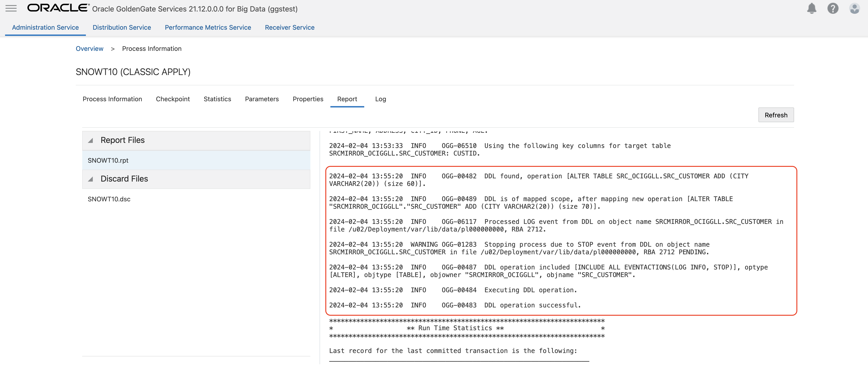Click the help question mark icon
Image resolution: width=868 pixels, height=376 pixels.
pyautogui.click(x=833, y=9)
